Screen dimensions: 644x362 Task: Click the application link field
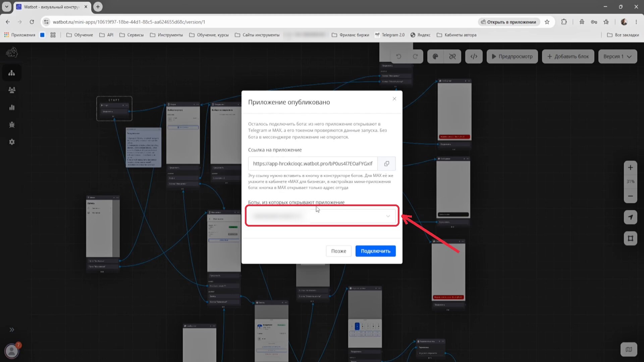coord(313,164)
